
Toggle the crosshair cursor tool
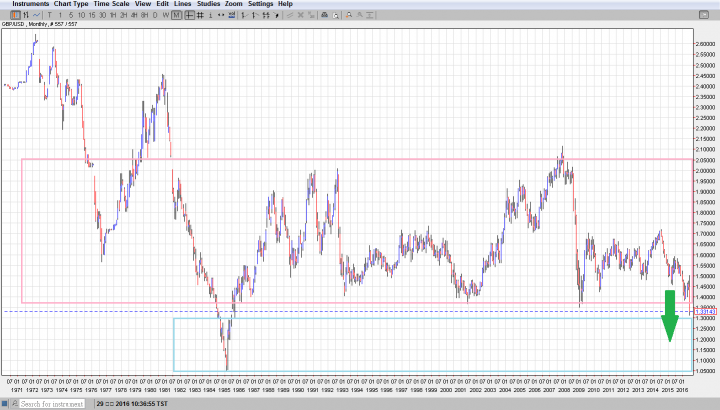coord(188,15)
